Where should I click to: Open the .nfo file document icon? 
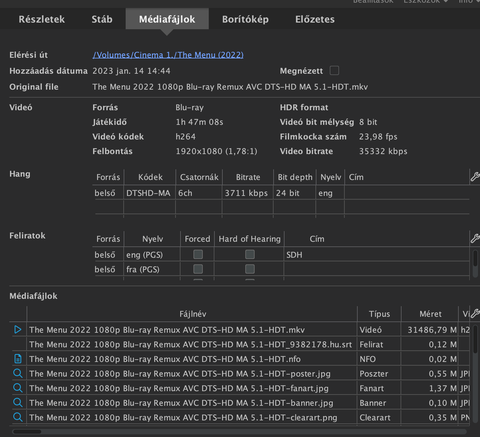[x=18, y=359]
